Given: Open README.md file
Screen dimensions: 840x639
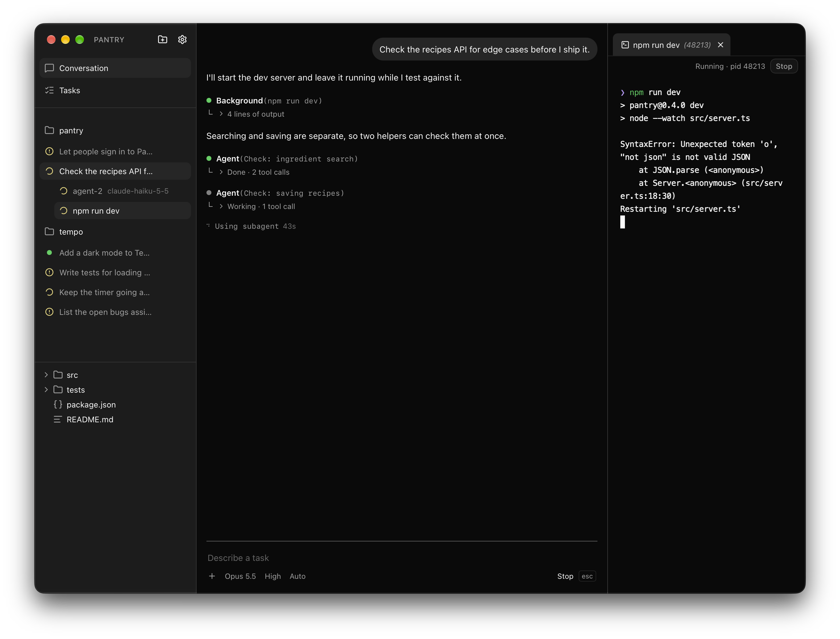Looking at the screenshot, I should (x=83, y=420).
